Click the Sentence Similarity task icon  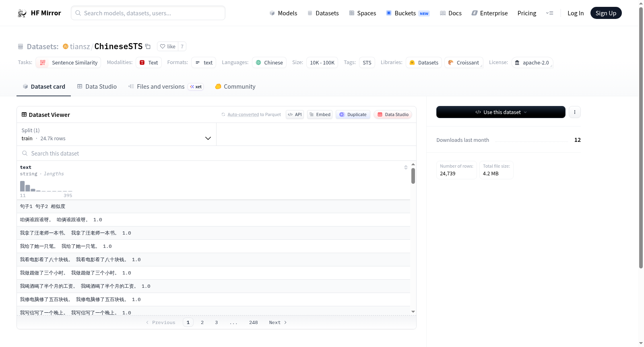click(43, 62)
